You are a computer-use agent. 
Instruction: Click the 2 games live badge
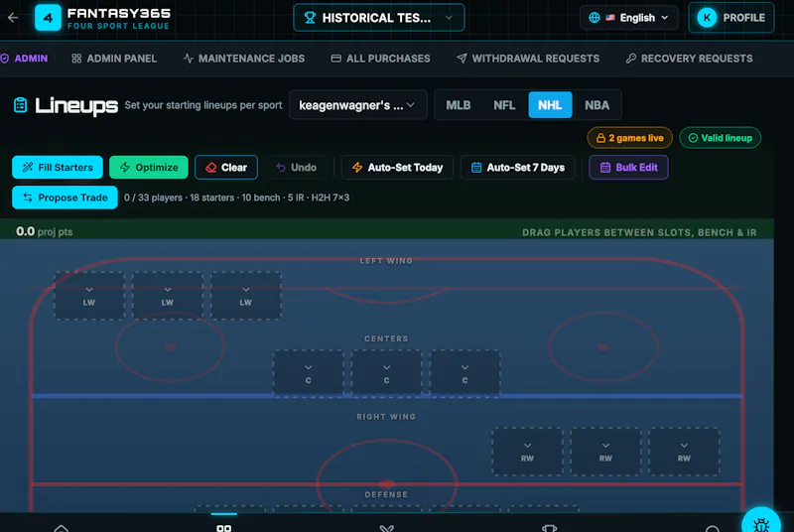629,138
